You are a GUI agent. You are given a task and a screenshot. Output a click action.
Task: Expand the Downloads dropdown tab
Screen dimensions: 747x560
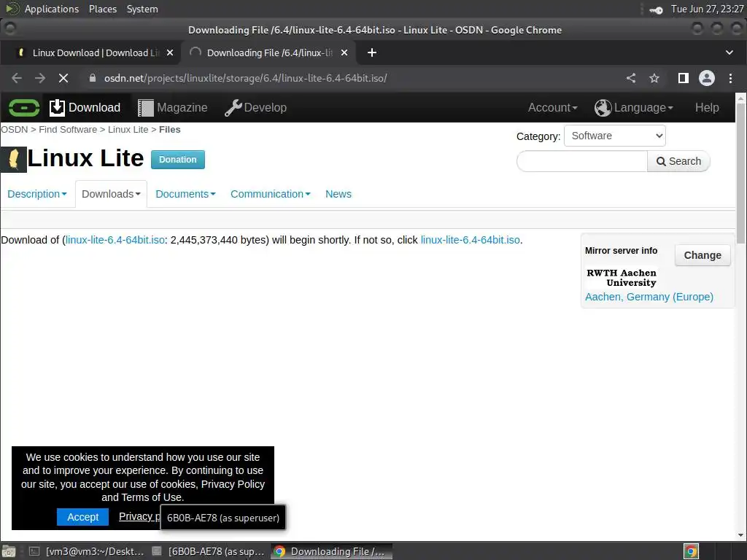pyautogui.click(x=111, y=194)
